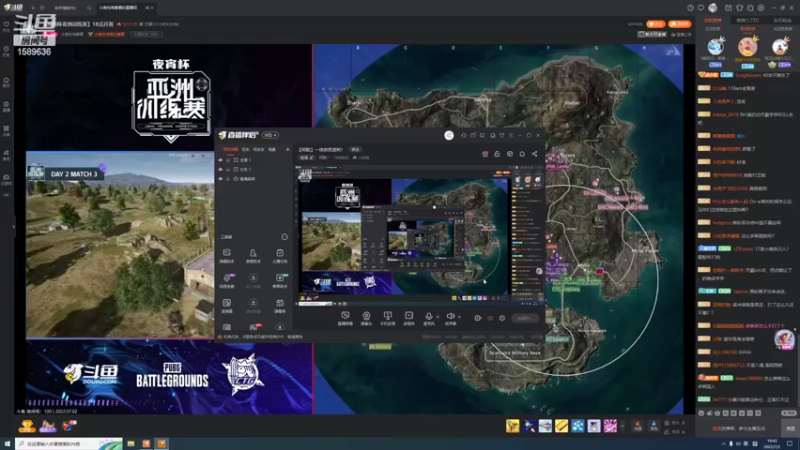
Task: Select the red active scene tab in the companion
Action: click(231, 149)
